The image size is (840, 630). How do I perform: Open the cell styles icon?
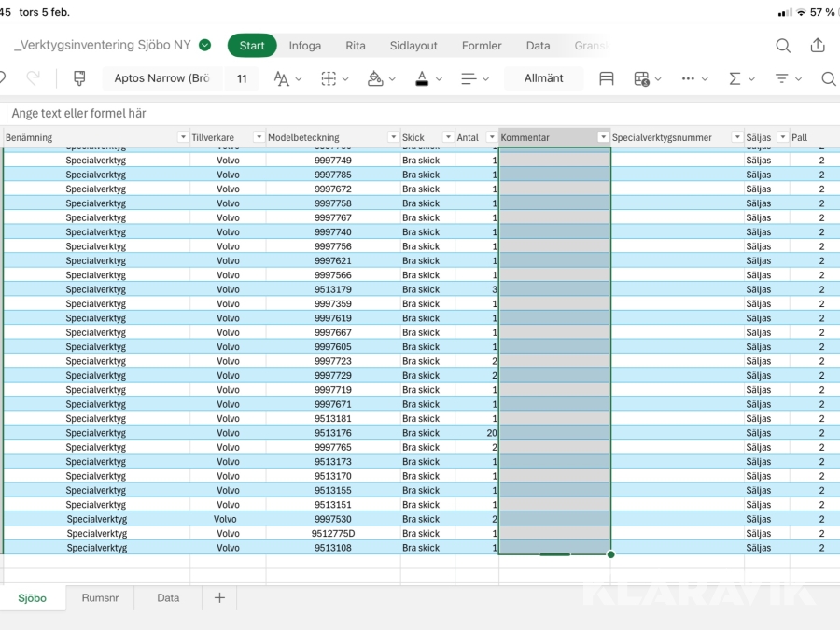[607, 78]
